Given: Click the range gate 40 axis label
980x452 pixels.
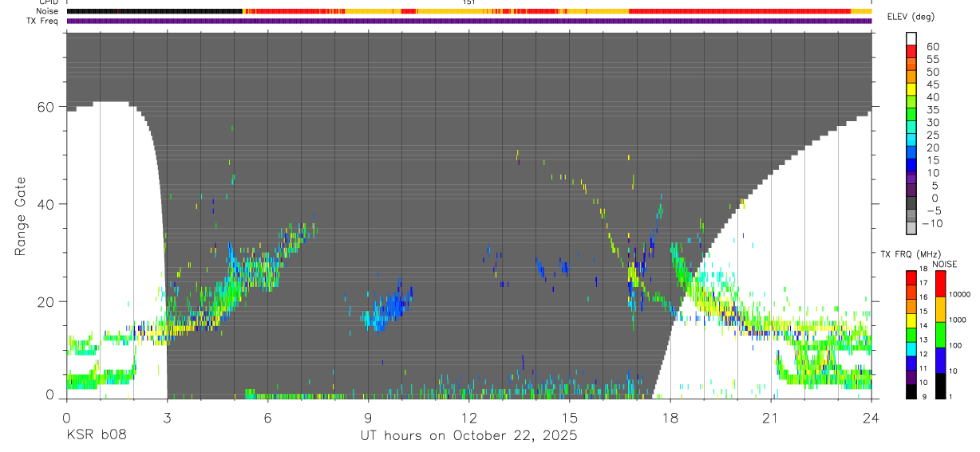Looking at the screenshot, I should [x=48, y=204].
